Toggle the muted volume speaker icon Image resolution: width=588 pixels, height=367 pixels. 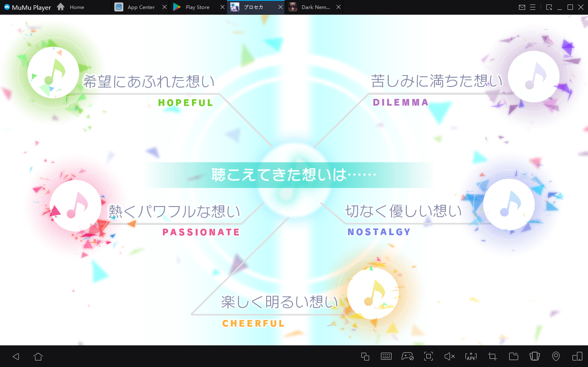tap(450, 356)
